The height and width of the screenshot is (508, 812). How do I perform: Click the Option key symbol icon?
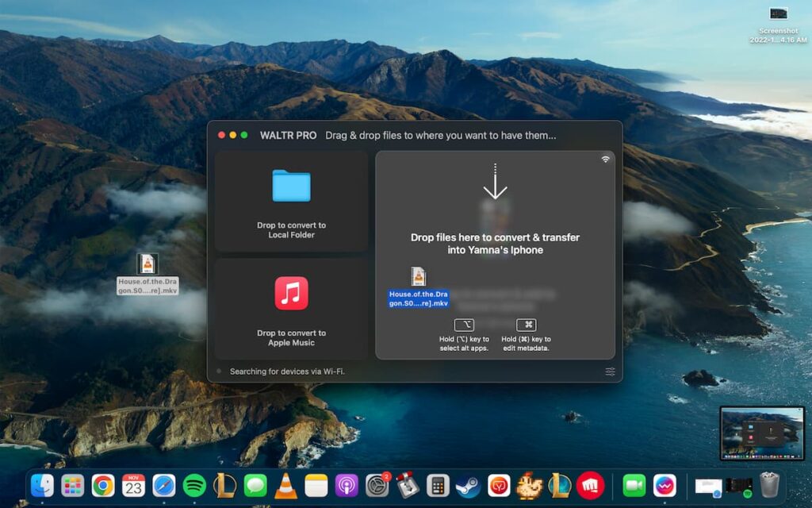[464, 325]
